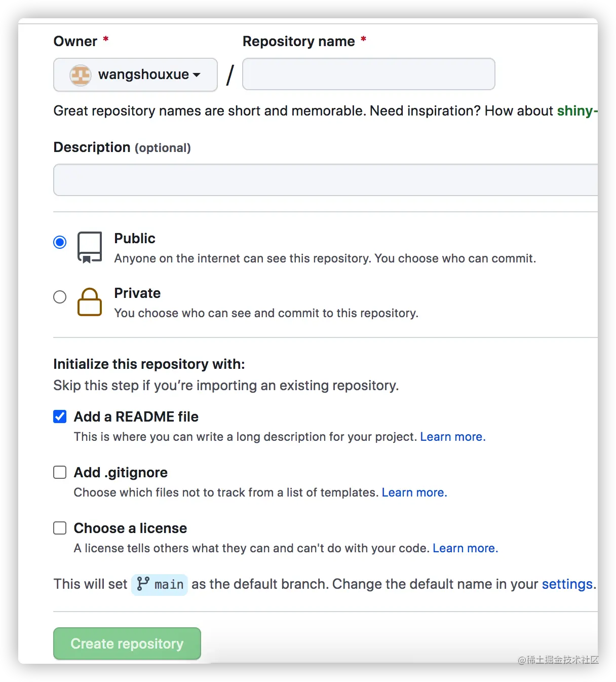This screenshot has width=616, height=682.
Task: Click the wangshouxue owner avatar icon
Action: pyautogui.click(x=80, y=75)
